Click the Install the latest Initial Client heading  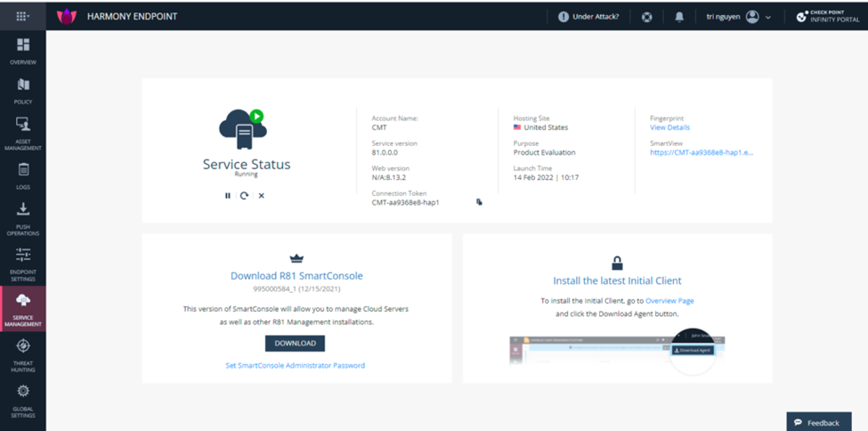617,281
